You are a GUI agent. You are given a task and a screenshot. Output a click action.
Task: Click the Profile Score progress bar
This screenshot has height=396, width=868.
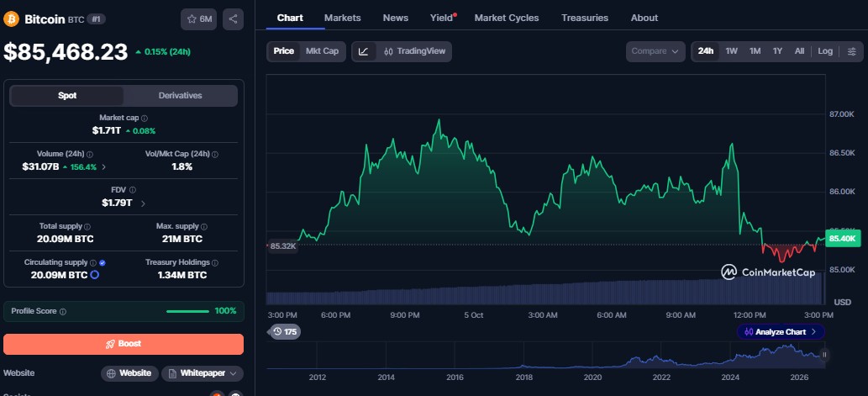pyautogui.click(x=188, y=311)
